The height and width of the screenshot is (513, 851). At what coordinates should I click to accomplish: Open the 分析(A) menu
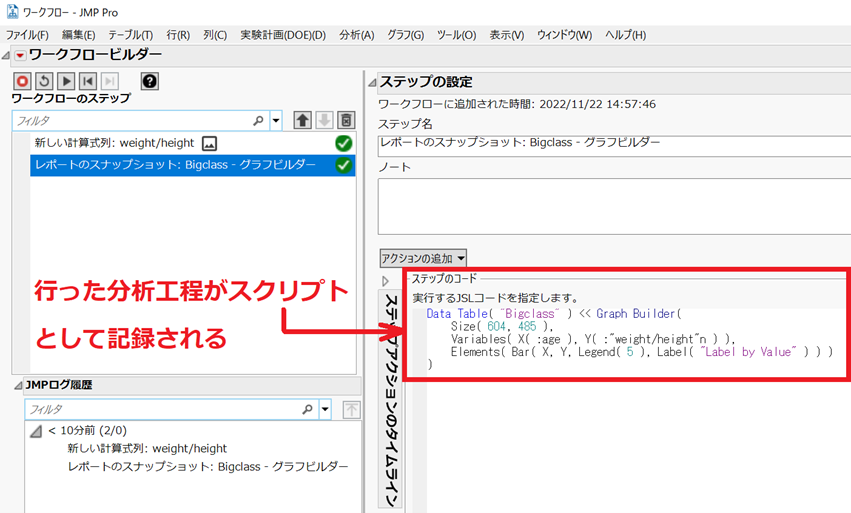point(357,35)
